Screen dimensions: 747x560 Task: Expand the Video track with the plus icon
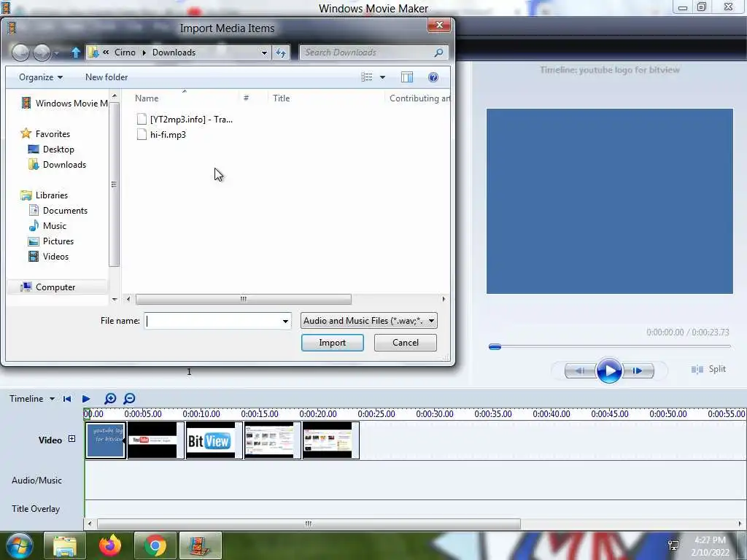pyautogui.click(x=72, y=438)
